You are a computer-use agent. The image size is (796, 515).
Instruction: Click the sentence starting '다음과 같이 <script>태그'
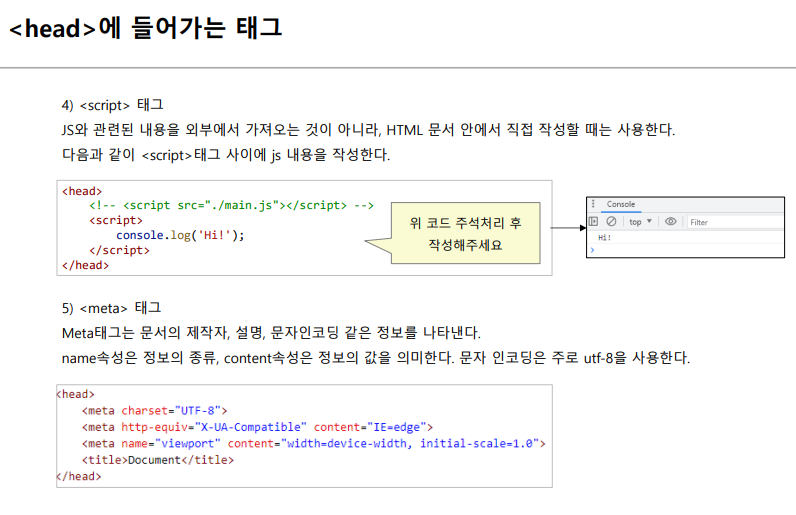point(226,155)
